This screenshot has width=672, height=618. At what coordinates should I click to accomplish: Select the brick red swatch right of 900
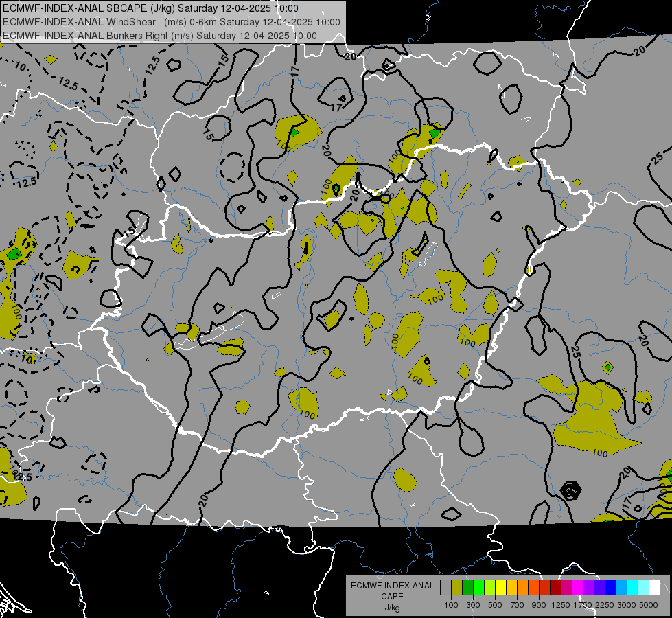(x=545, y=588)
